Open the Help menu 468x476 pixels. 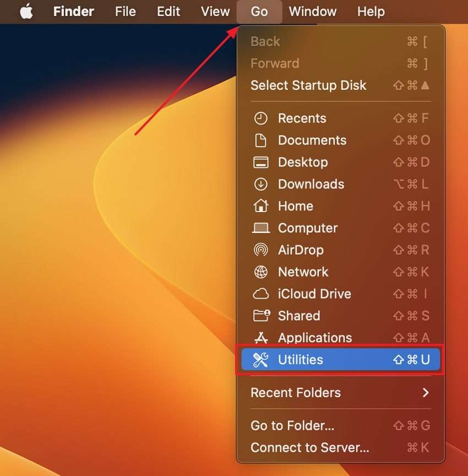(x=371, y=12)
